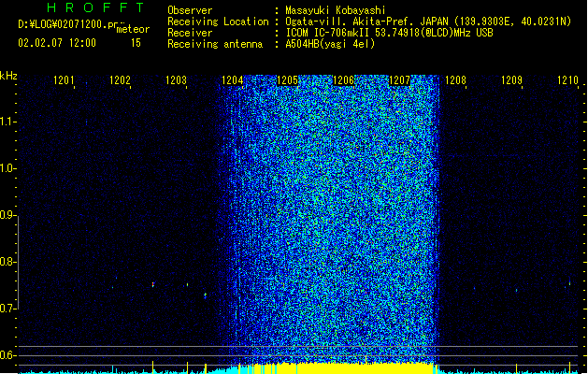
Task: Click the Receiver label
Action: [190, 33]
